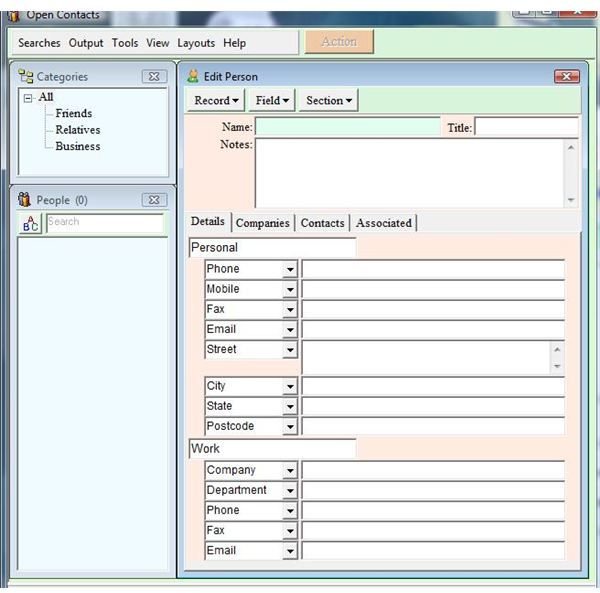Click the Personal Phone value field
Viewport: 600px width, 593px height.
(x=433, y=269)
